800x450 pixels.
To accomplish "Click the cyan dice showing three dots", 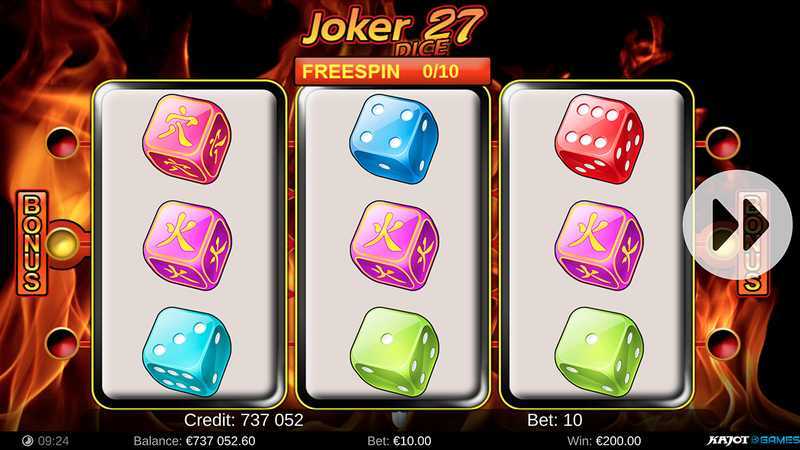I will tap(187, 352).
